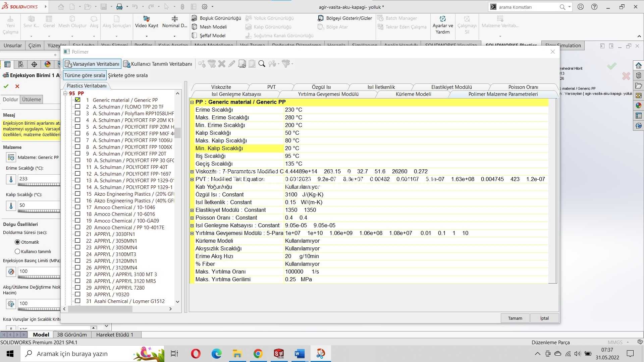
Task: Open Word from the taskbar
Action: click(x=300, y=354)
